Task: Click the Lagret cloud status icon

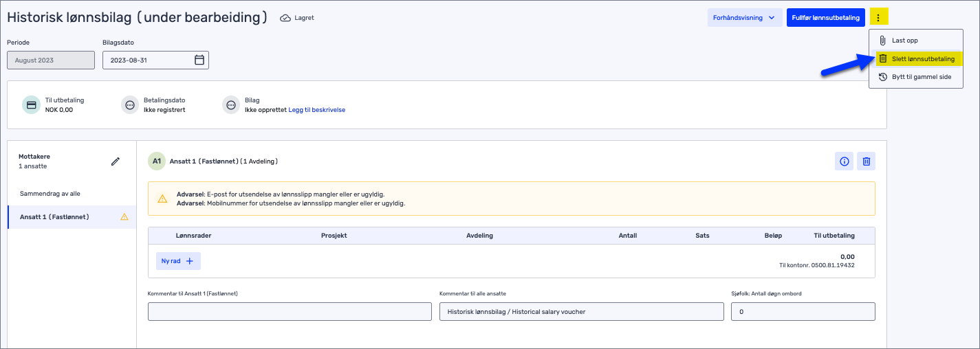Action: tap(285, 18)
